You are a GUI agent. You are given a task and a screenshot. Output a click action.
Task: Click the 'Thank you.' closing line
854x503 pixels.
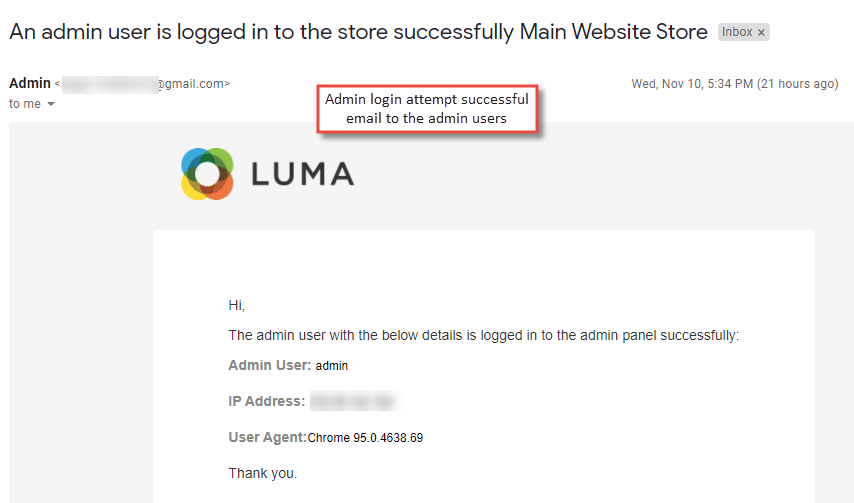coord(263,474)
